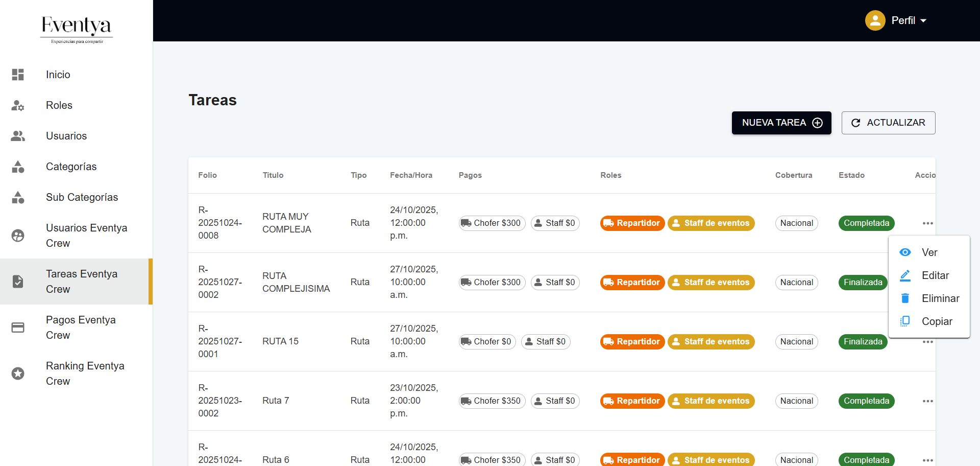This screenshot has height=466, width=980.
Task: Click the Categorías shapes icon
Action: tap(18, 167)
